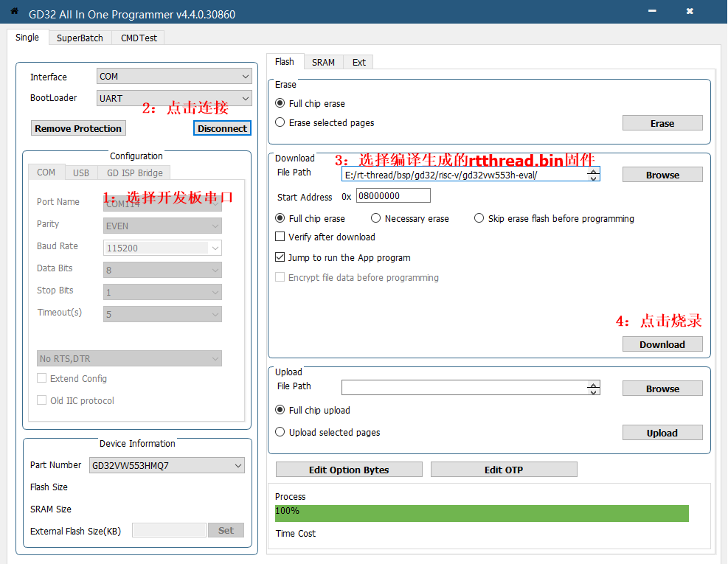Click the Disconnect button

click(222, 128)
